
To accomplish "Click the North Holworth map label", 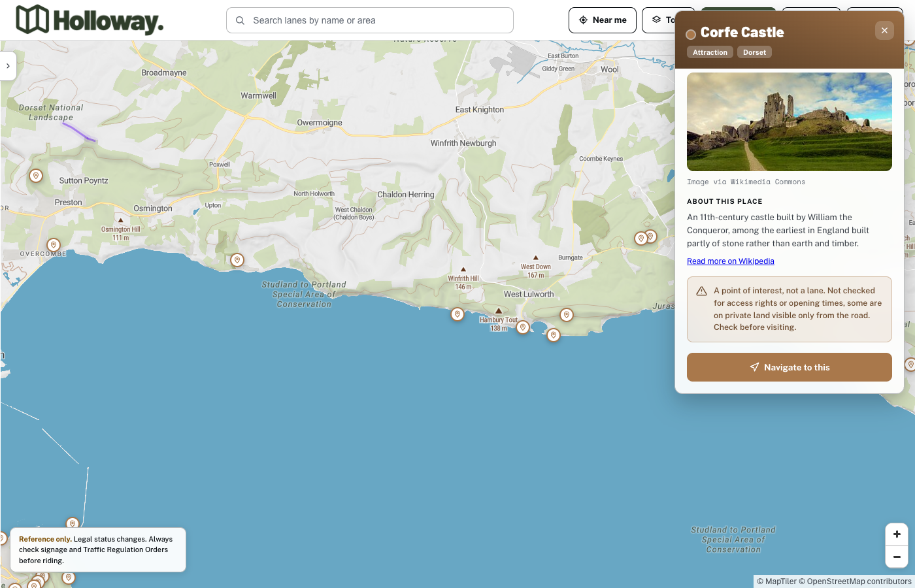I will (x=314, y=194).
